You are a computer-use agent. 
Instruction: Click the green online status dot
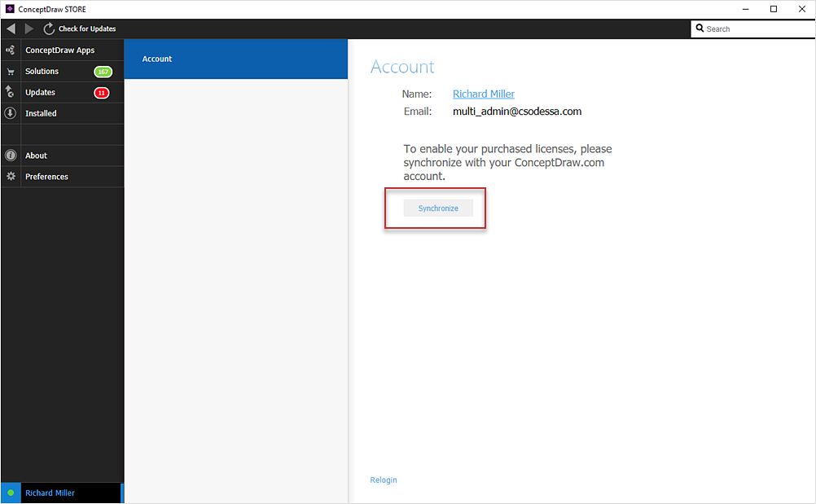tap(11, 493)
